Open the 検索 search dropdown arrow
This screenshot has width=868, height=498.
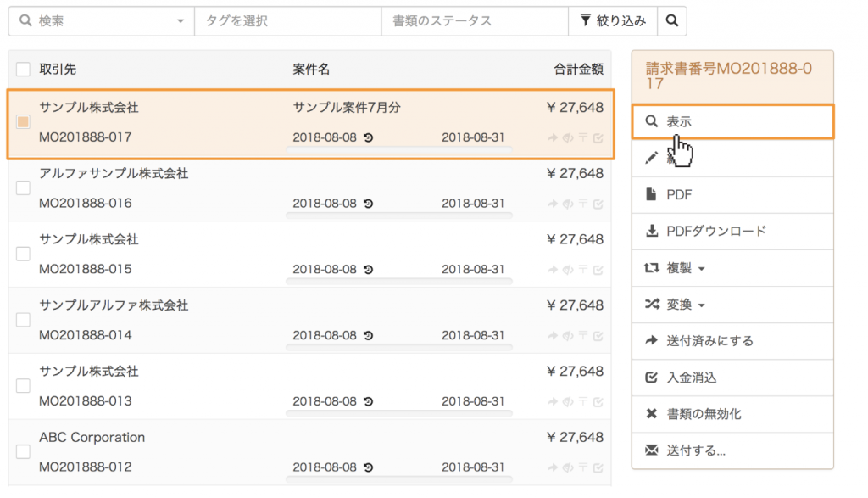[x=181, y=21]
